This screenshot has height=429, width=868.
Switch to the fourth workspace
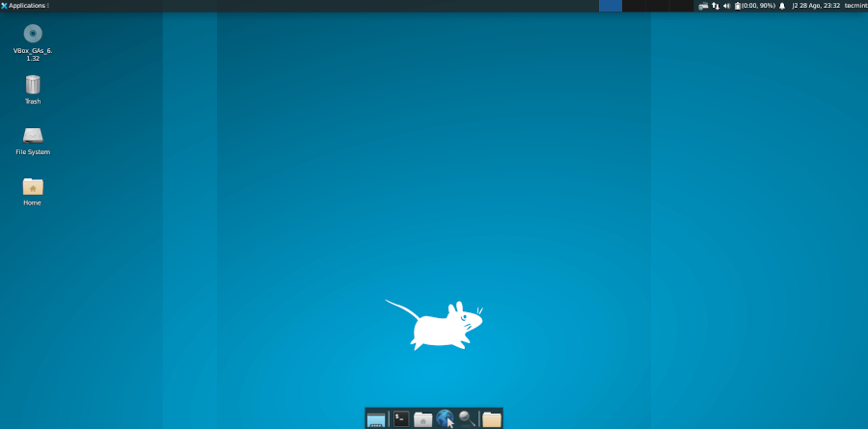(x=681, y=6)
